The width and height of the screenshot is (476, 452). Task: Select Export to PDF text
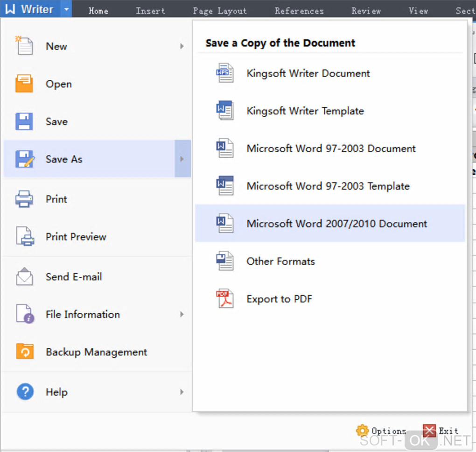[x=279, y=299]
